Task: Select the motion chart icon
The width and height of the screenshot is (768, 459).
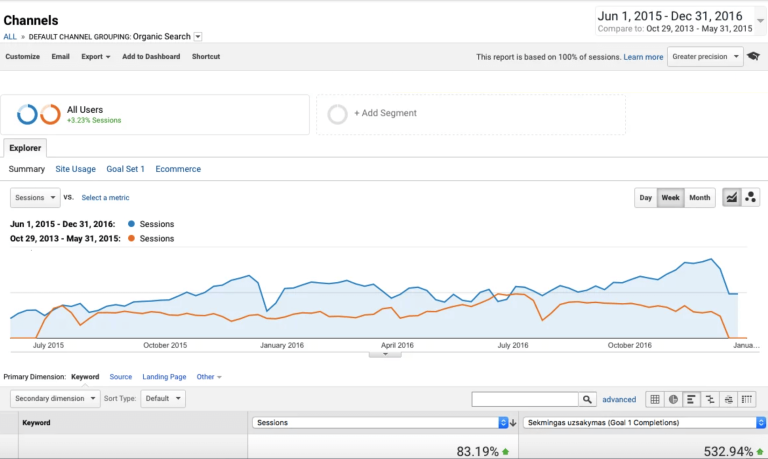Action: click(750, 197)
